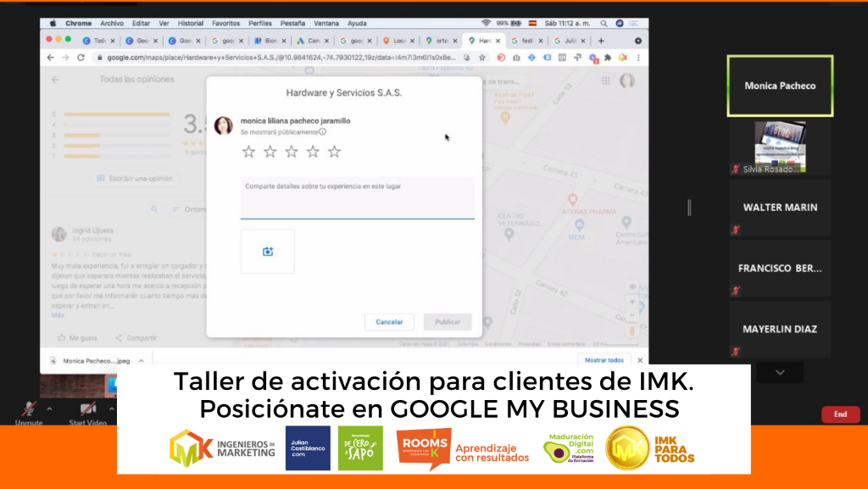Select the third rating star

[292, 152]
